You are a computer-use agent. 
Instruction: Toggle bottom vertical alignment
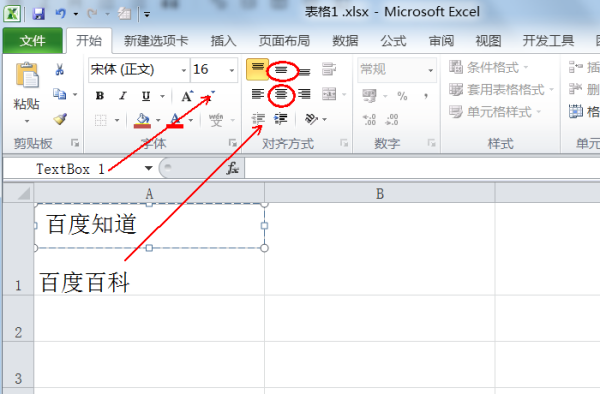(305, 71)
